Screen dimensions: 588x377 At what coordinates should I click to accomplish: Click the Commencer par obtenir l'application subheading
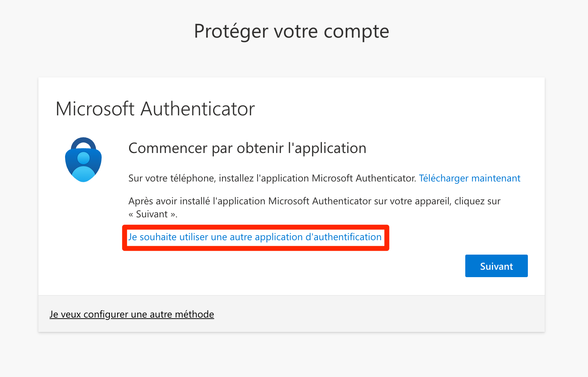(247, 148)
